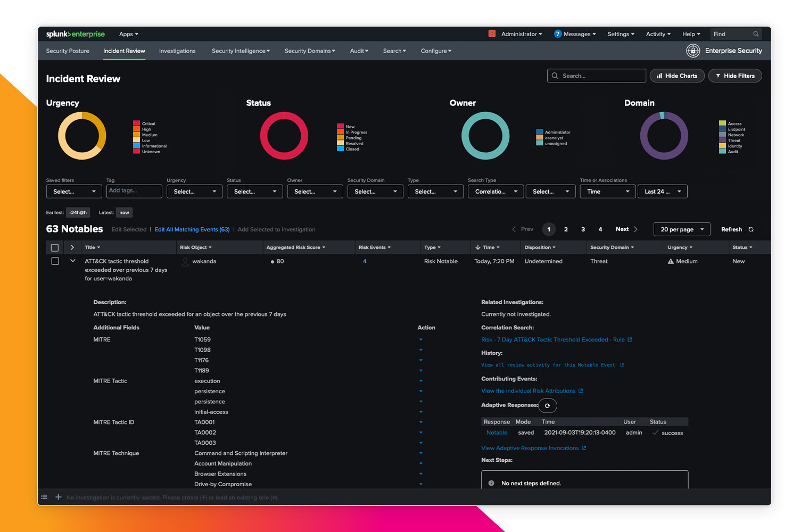This screenshot has width=809, height=532.
Task: Toggle the select-all checkbox in table header
Action: coord(54,247)
